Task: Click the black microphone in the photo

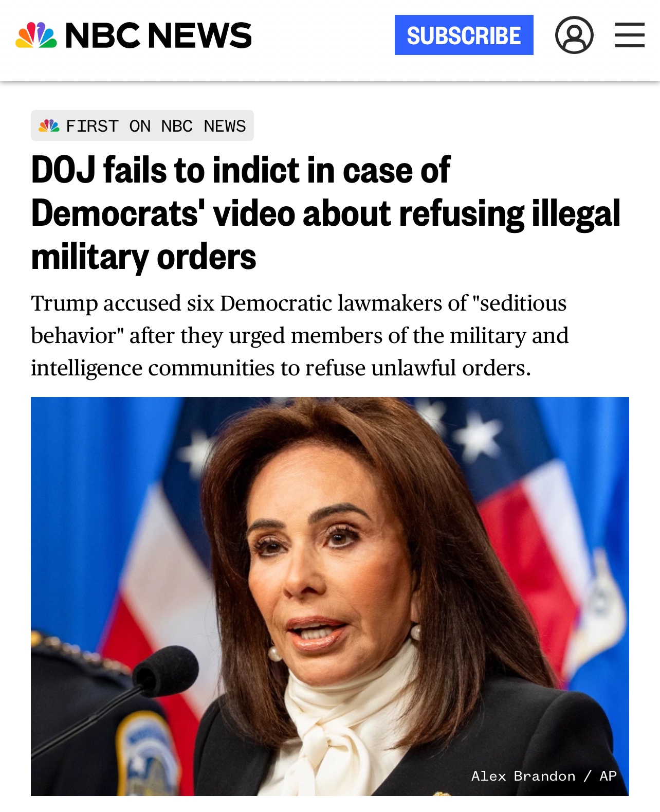Action: [166, 670]
